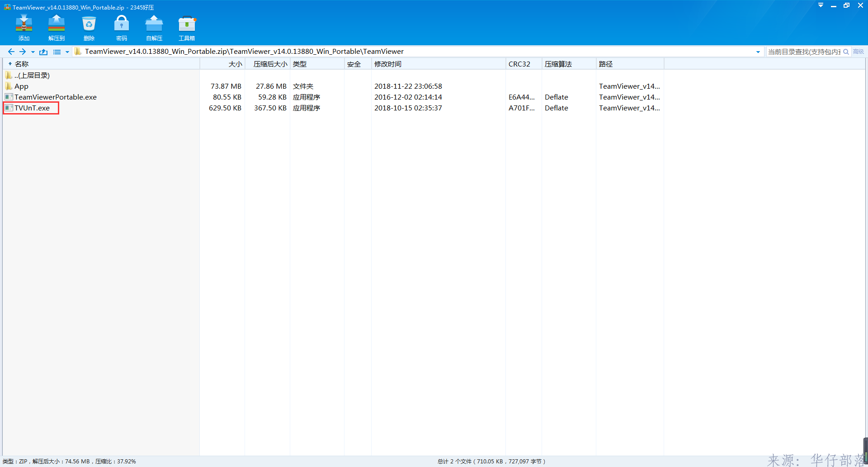
Task: Click the archive type status bar text
Action: [x=69, y=461]
